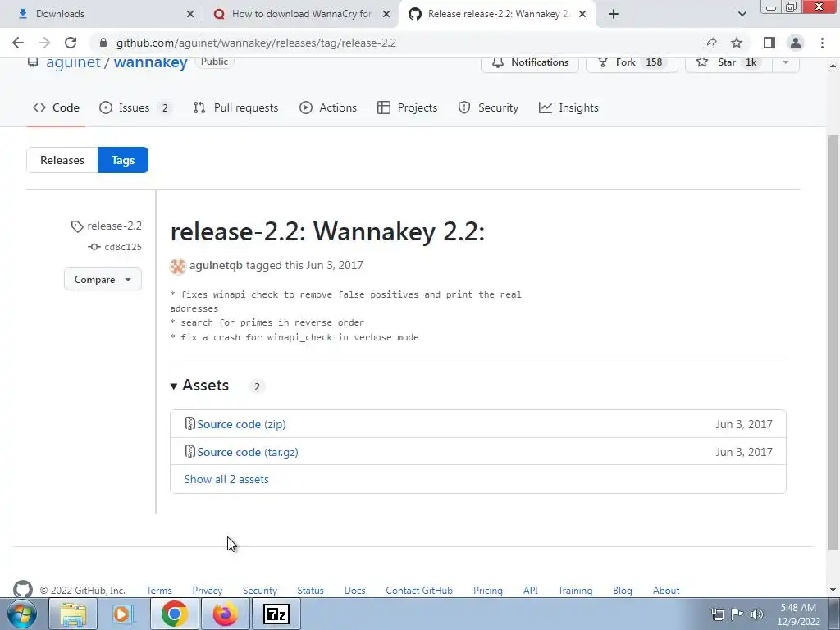This screenshot has height=630, width=840.
Task: Close the How to download WannaCry tab
Action: coord(386,14)
